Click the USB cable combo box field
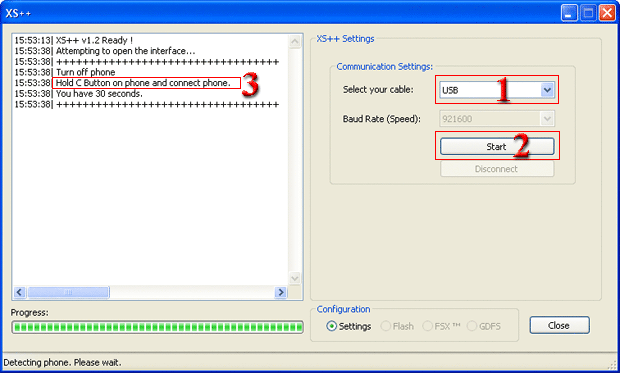The image size is (620, 373). click(x=497, y=90)
